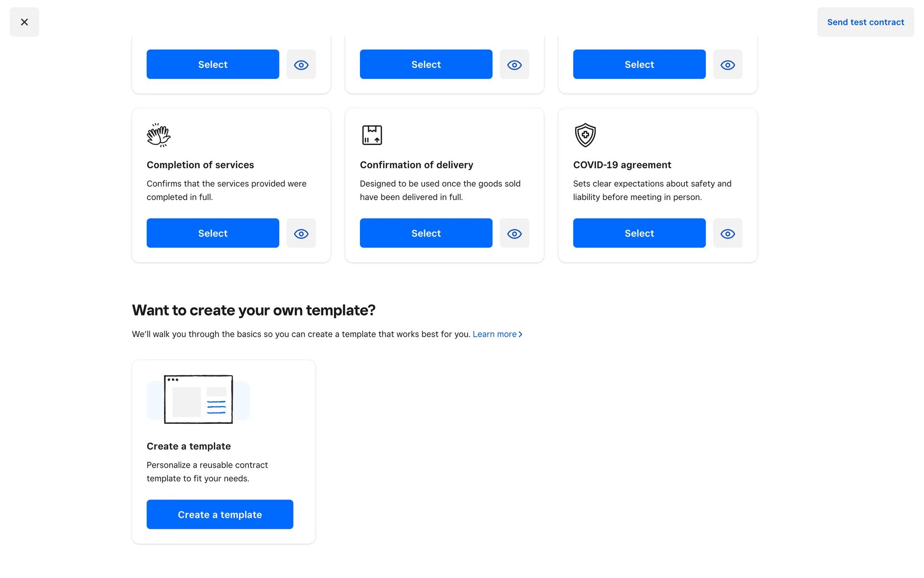The width and height of the screenshot is (924, 578).
Task: Select the Completion of services template
Action: (213, 234)
